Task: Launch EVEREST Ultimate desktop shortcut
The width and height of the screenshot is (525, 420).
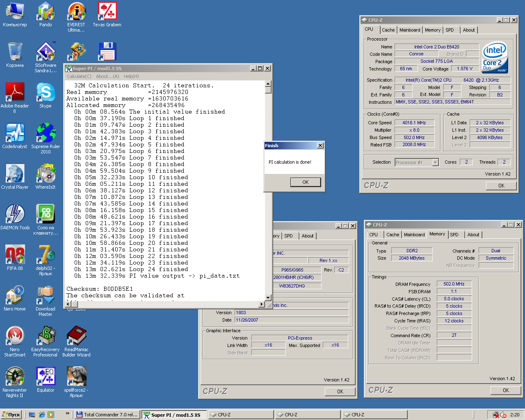Action: coord(76,17)
